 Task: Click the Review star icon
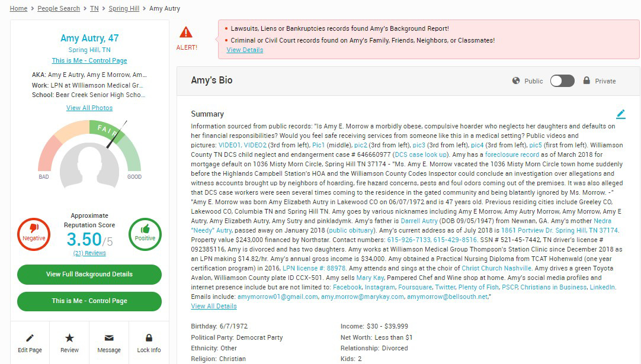click(x=69, y=338)
